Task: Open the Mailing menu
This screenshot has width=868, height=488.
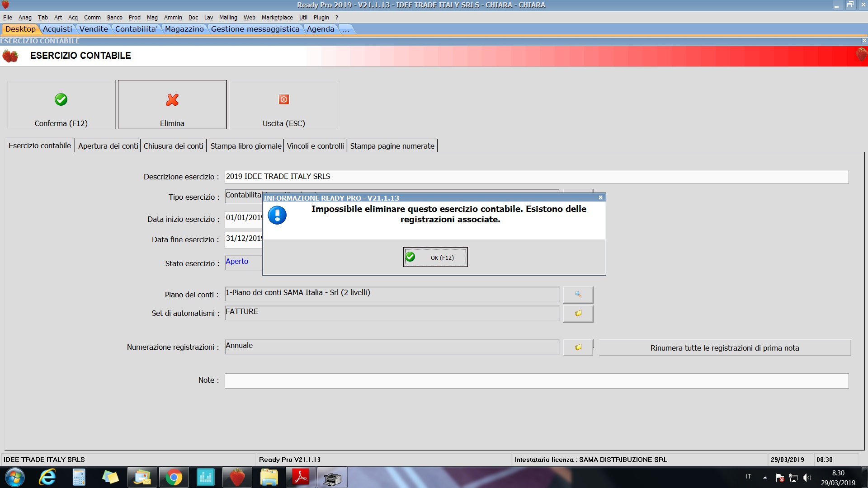Action: pyautogui.click(x=228, y=17)
